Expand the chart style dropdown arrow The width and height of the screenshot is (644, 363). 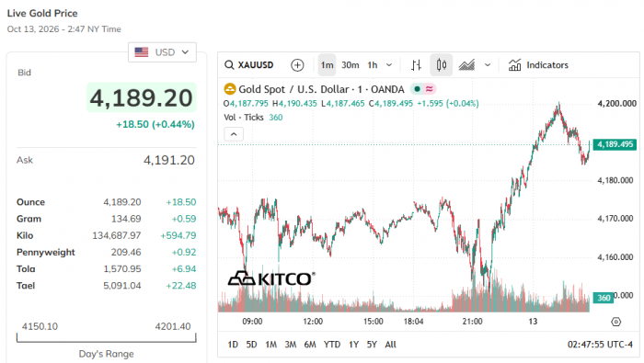coord(488,65)
